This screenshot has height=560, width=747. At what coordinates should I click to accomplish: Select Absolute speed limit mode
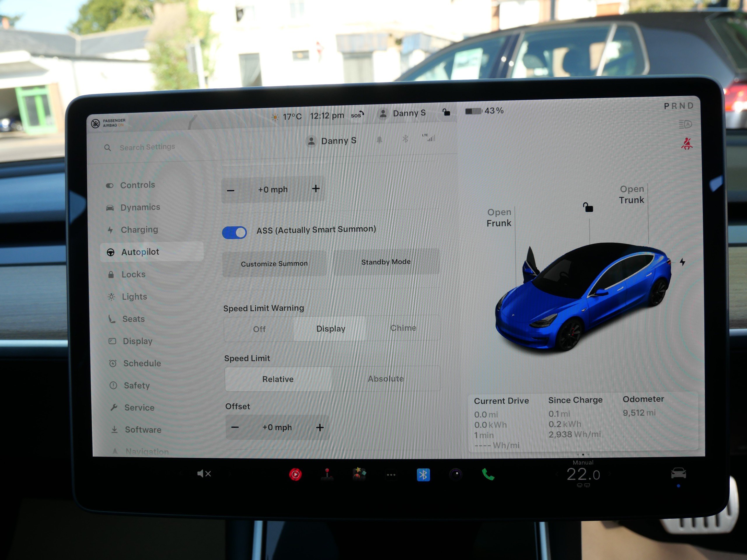pos(385,379)
